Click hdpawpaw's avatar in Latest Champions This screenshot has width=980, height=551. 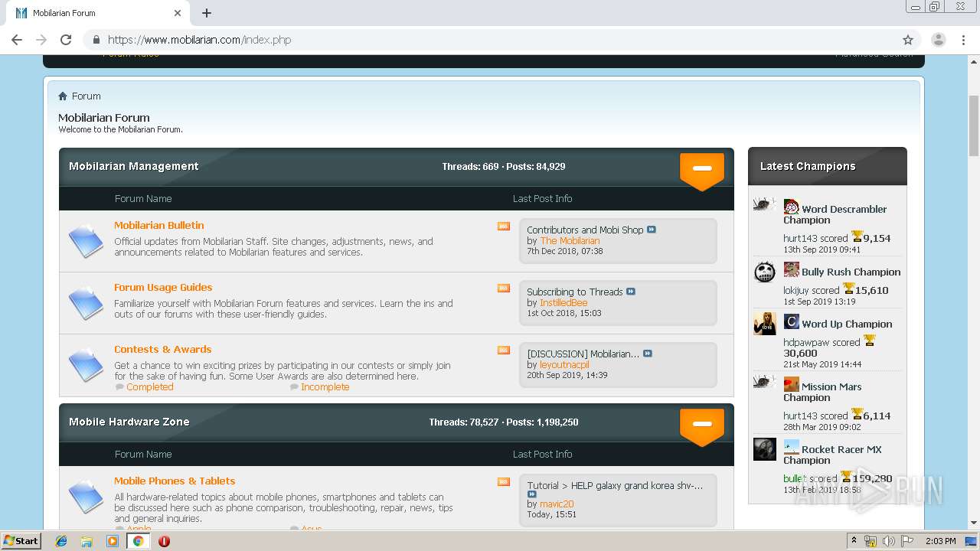(x=765, y=324)
